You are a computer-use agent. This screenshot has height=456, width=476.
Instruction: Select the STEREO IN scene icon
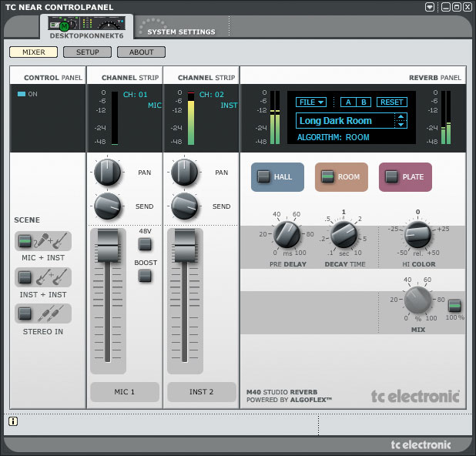pos(43,313)
